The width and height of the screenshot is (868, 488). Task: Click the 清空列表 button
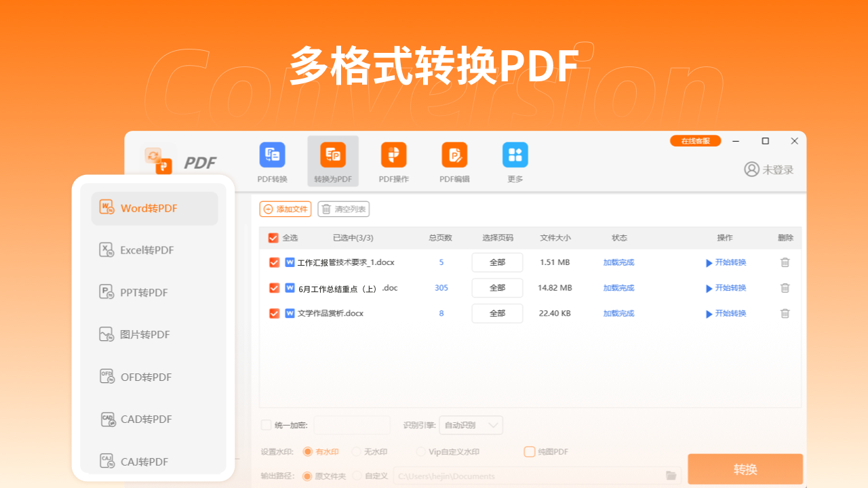(344, 209)
